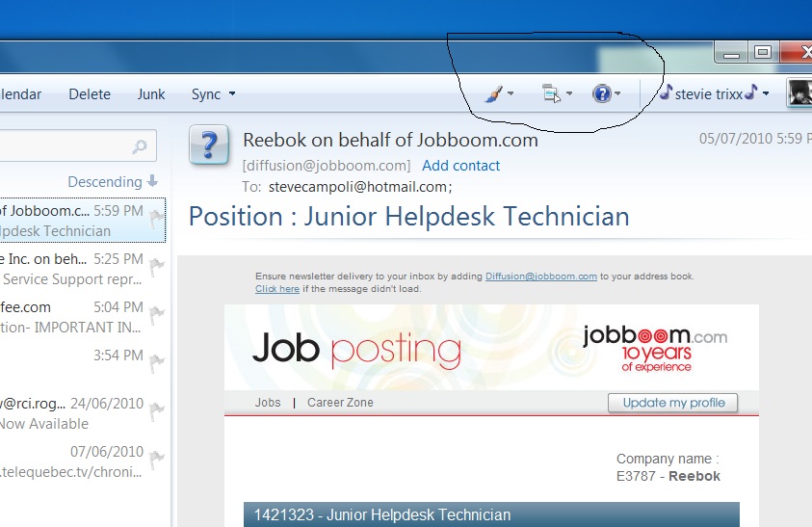Viewport: 812px width, 527px height.
Task: Click the Junk toolbar button
Action: click(x=150, y=94)
